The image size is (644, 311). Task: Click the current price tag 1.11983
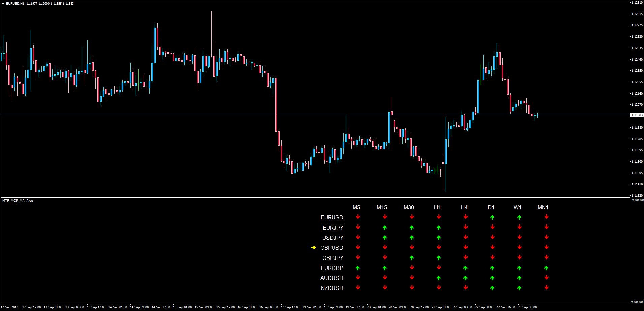(x=637, y=115)
